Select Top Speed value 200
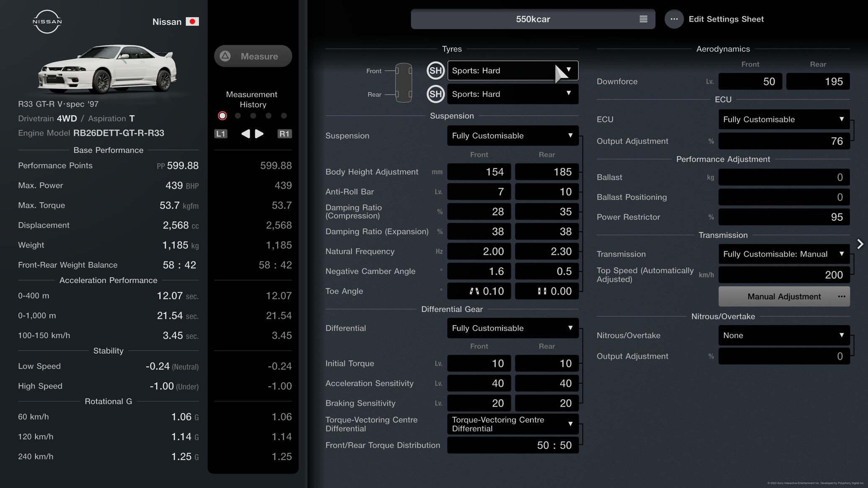 click(x=784, y=275)
